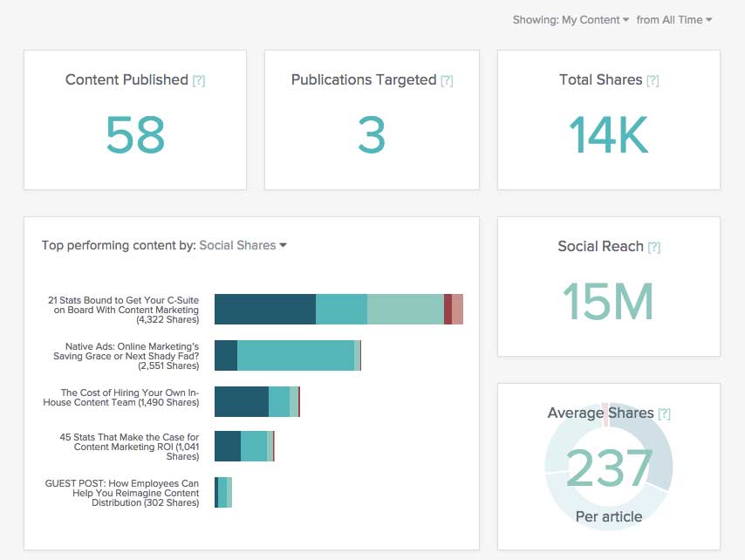Click the 3 Publications Targeted value
The image size is (745, 560).
[372, 135]
